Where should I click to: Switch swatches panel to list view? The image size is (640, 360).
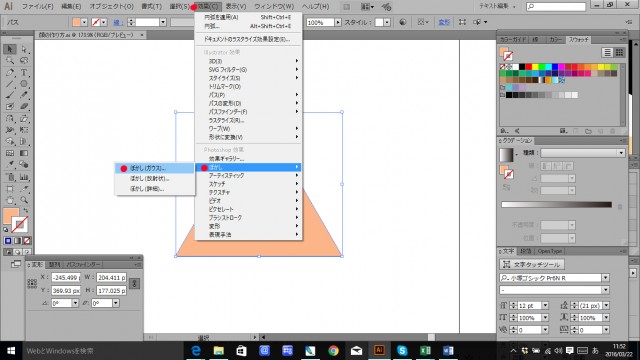click(x=607, y=52)
